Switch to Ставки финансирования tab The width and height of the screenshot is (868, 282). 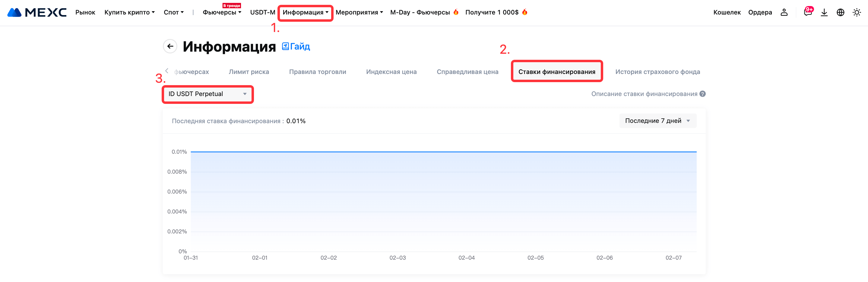556,72
